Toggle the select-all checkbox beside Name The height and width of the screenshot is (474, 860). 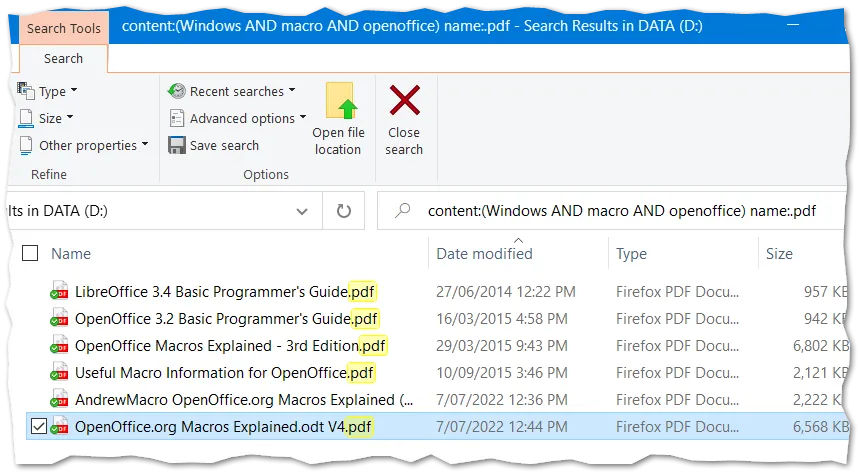coord(30,254)
